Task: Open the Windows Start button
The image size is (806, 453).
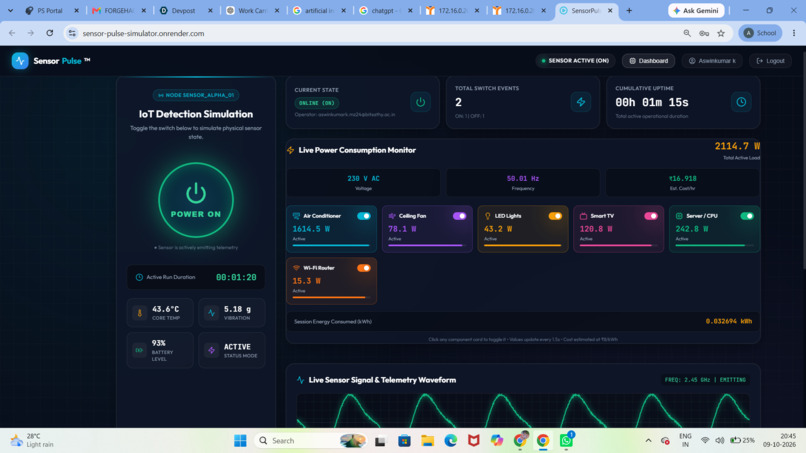Action: pos(240,441)
